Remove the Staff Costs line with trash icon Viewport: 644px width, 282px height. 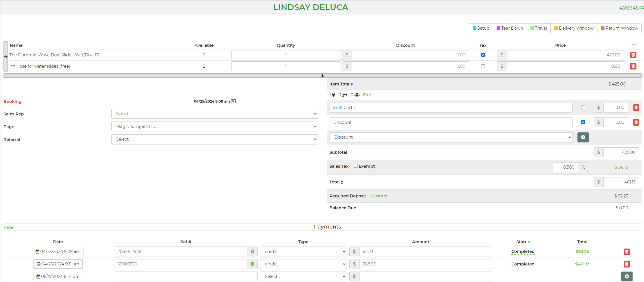point(636,108)
